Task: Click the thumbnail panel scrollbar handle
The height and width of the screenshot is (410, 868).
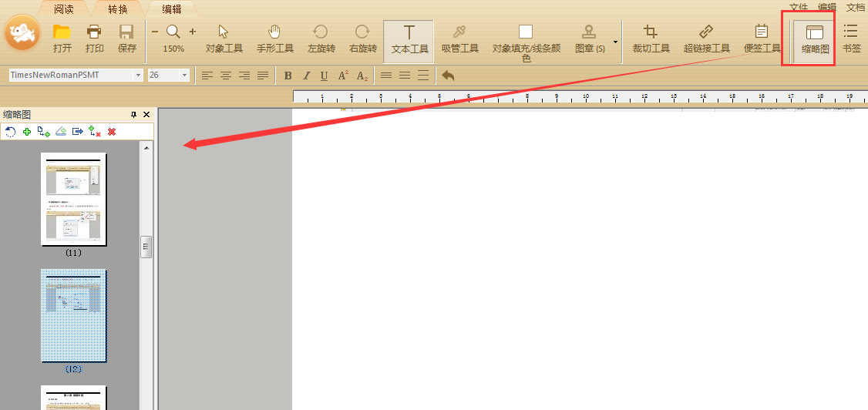Action: (x=146, y=247)
